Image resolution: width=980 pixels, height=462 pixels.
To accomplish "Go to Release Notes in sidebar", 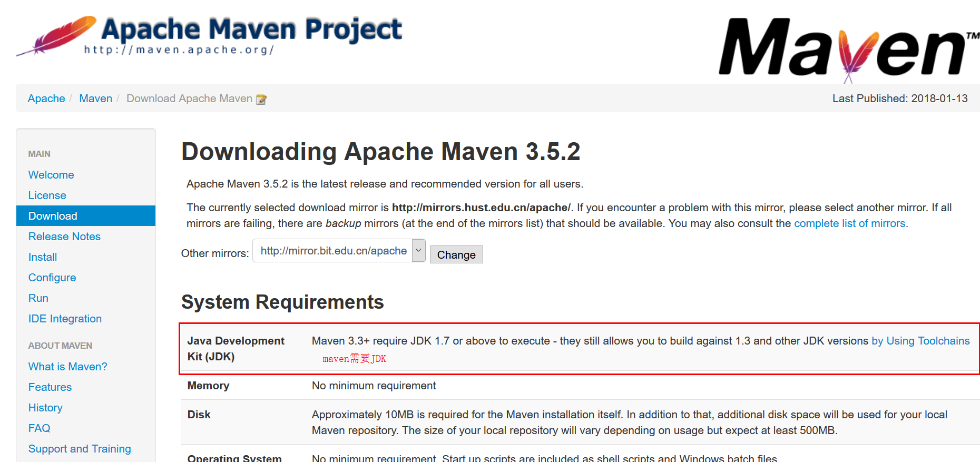I will 64,237.
